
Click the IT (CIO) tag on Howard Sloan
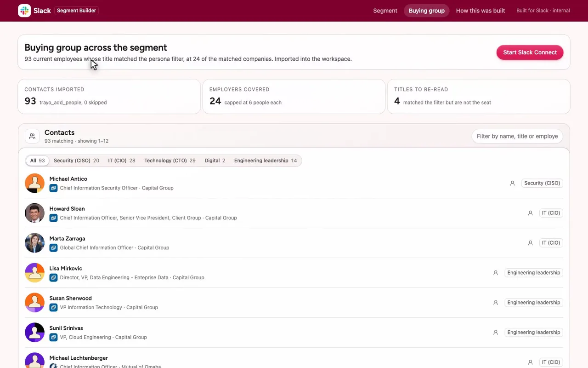551,213
